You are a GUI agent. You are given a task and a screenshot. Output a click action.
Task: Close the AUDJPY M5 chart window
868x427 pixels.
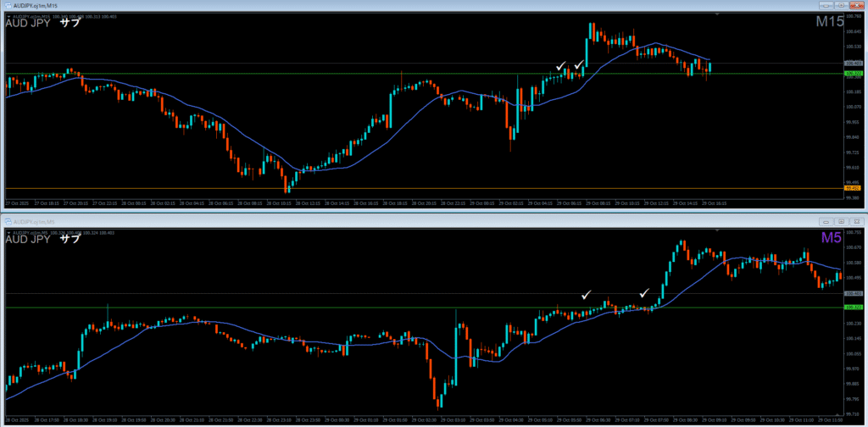(858, 220)
